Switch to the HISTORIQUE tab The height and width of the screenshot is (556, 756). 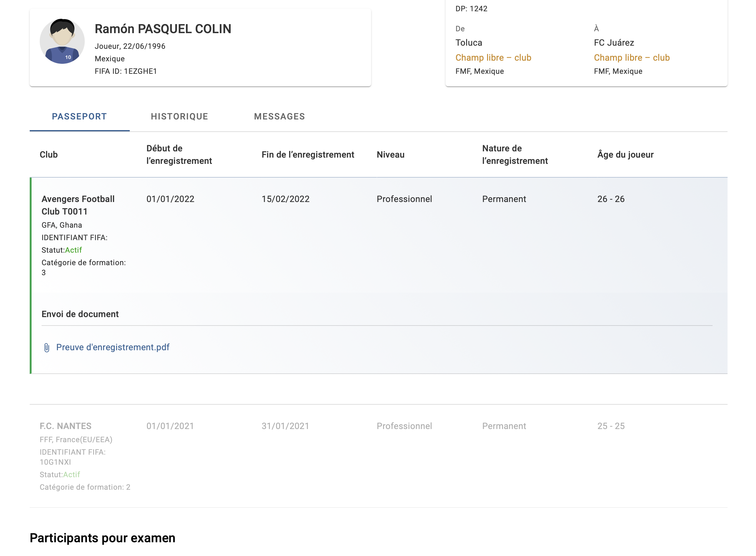[179, 116]
